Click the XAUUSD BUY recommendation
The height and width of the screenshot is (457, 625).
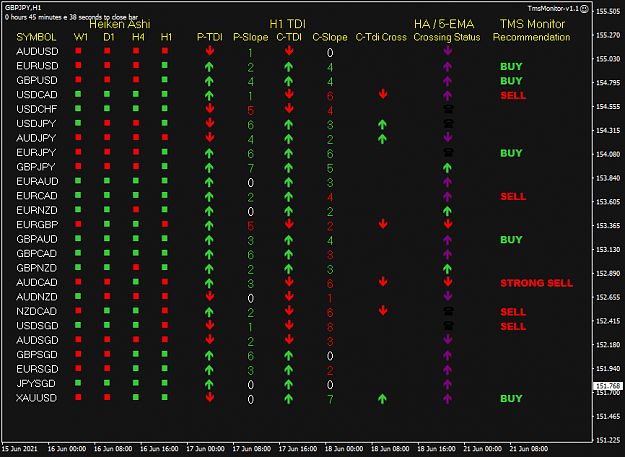point(511,398)
